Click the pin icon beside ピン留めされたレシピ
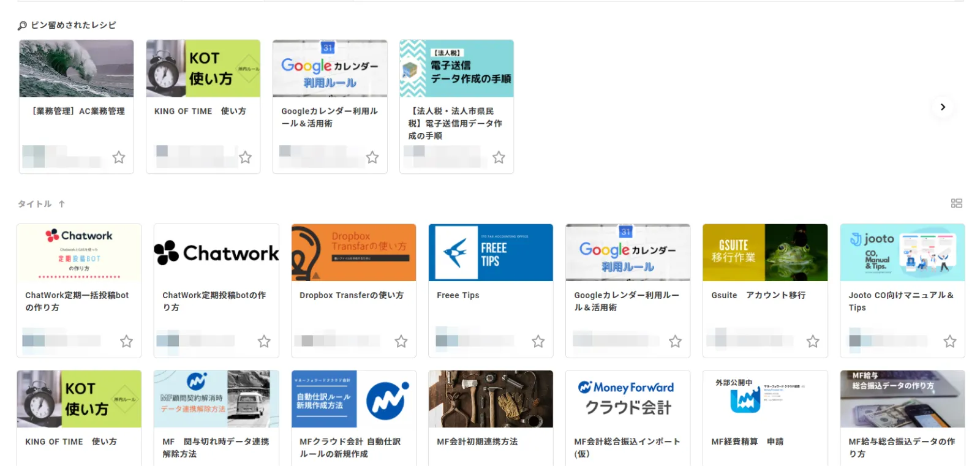 coord(22,26)
